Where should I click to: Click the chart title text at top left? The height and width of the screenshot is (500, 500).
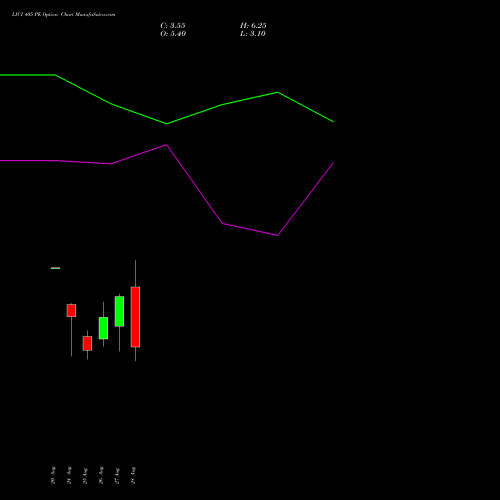(63, 15)
